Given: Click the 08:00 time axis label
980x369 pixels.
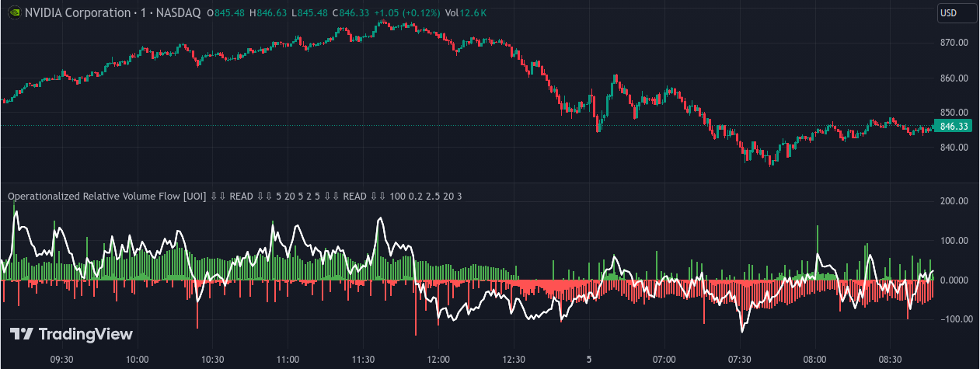Looking at the screenshot, I should coord(815,360).
